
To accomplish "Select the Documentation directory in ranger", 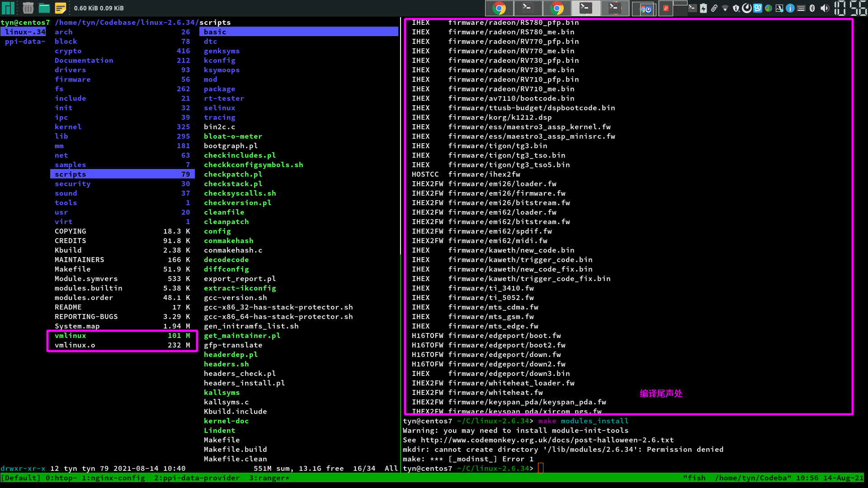I will [84, 61].
